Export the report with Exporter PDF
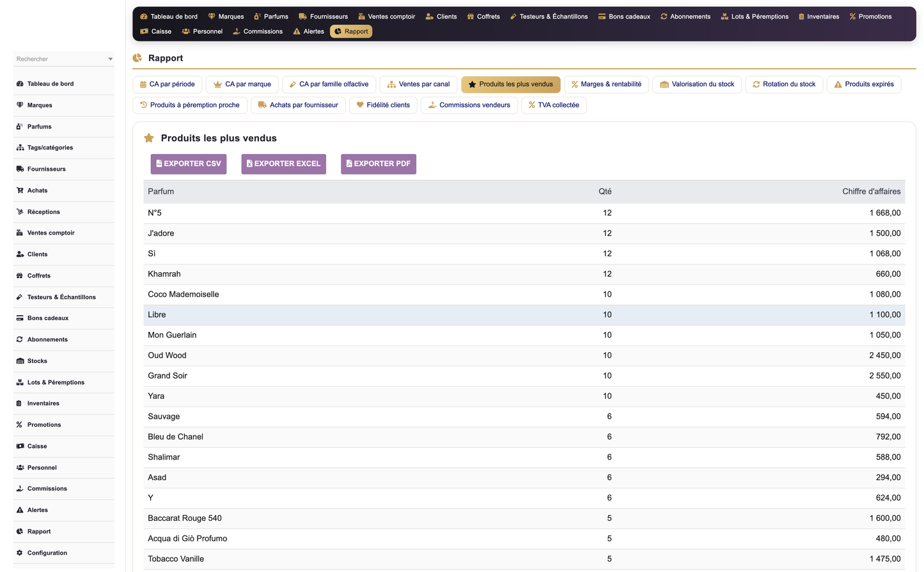Viewport: 924px width, 572px height. point(379,164)
